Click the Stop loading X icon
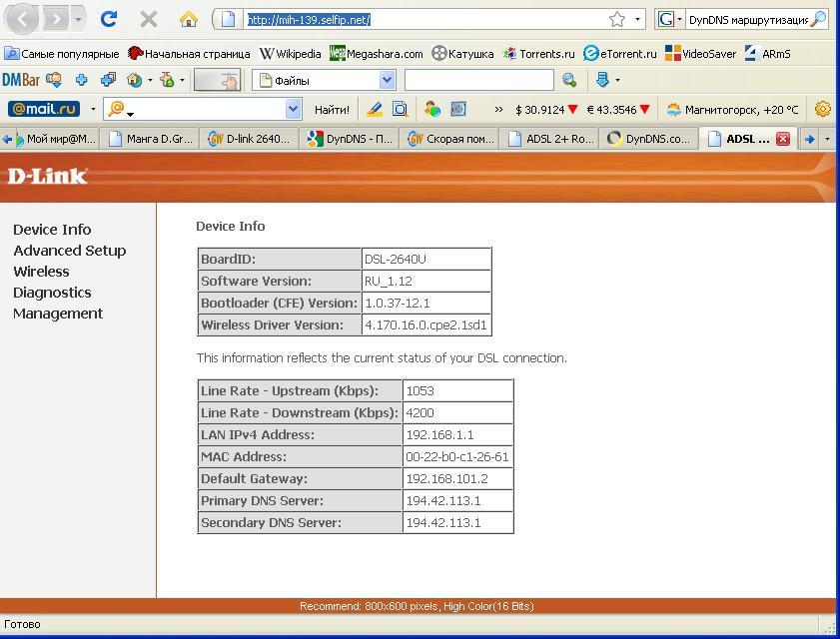This screenshot has height=639, width=840. point(149,20)
